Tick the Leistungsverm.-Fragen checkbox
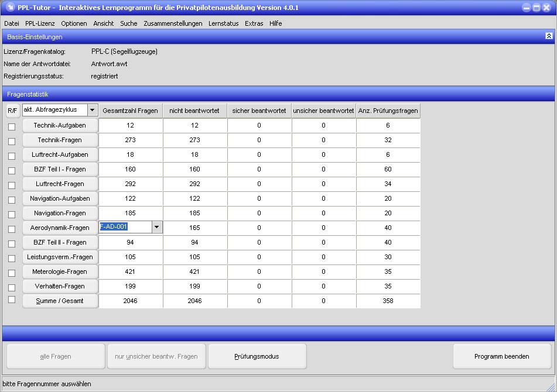The width and height of the screenshot is (557, 392). [x=12, y=258]
